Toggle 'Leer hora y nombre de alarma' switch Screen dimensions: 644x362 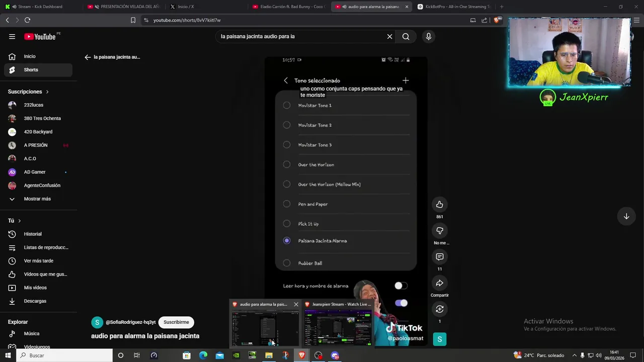pyautogui.click(x=401, y=286)
